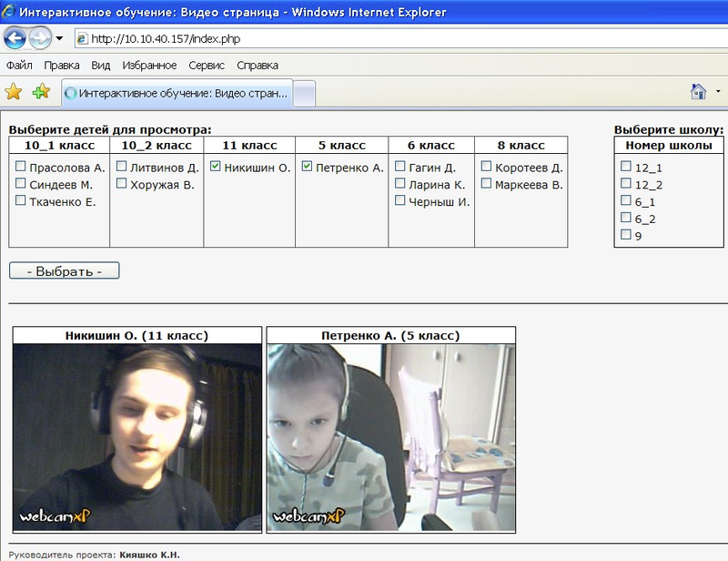Click the 10_2 класс column header
The image size is (728, 561).
click(157, 146)
